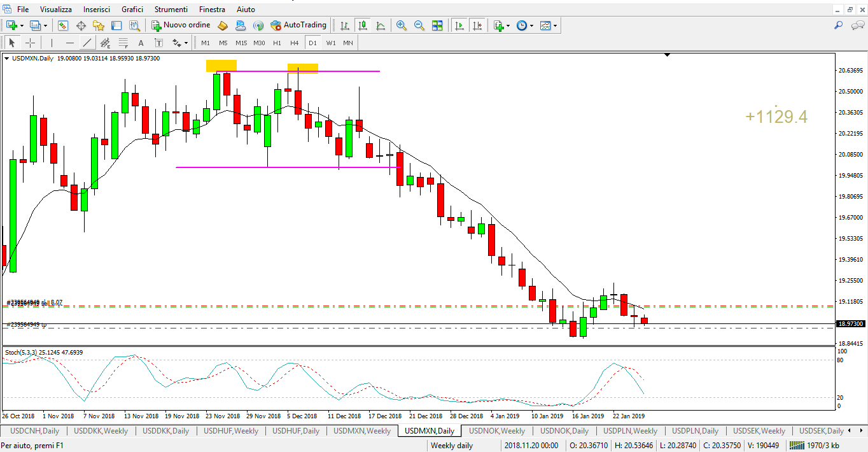This screenshot has height=452, width=868.
Task: Select the vertical line drawing tool
Action: pos(52,43)
